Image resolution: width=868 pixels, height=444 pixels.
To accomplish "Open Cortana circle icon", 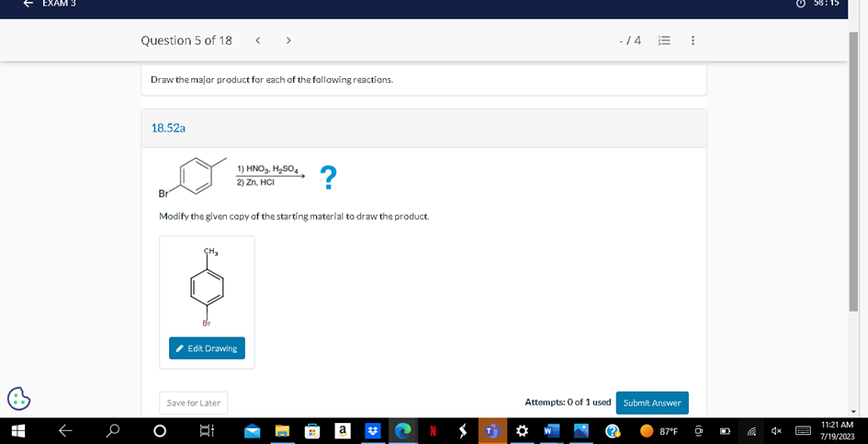I will 160,431.
